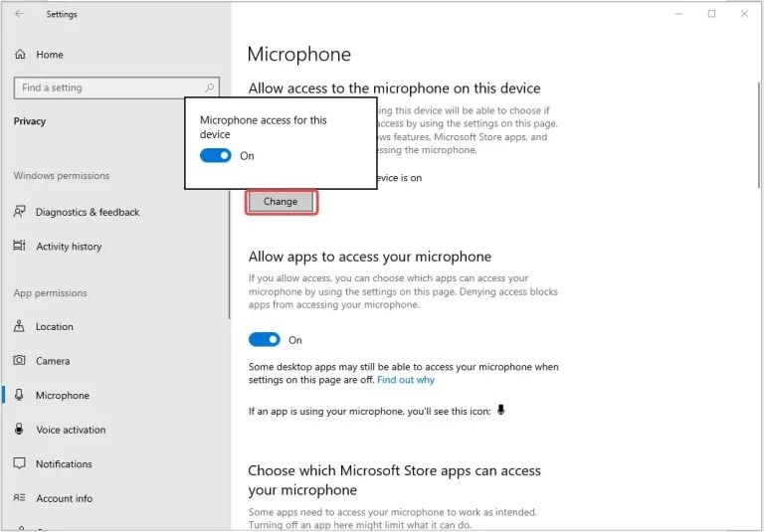The height and width of the screenshot is (532, 764).
Task: Select Microphone in the sidebar menu
Action: 62,396
